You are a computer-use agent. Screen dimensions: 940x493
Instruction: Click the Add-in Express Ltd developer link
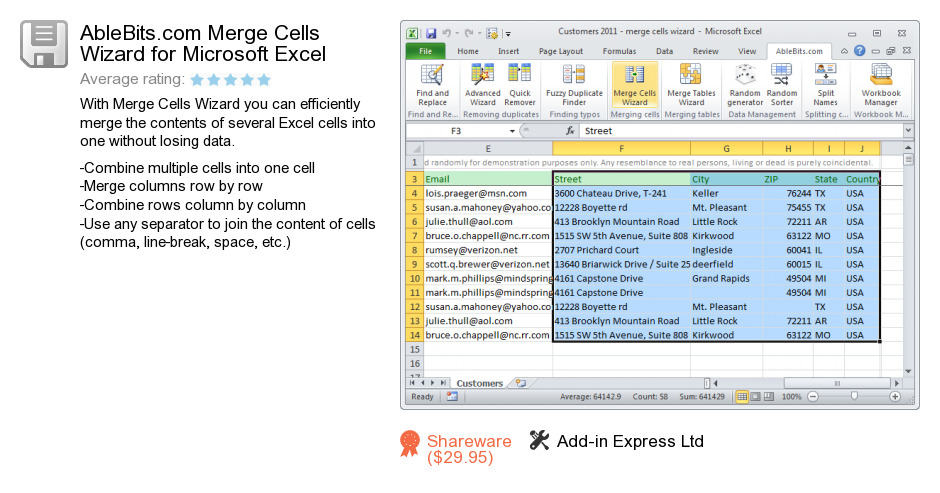[630, 441]
